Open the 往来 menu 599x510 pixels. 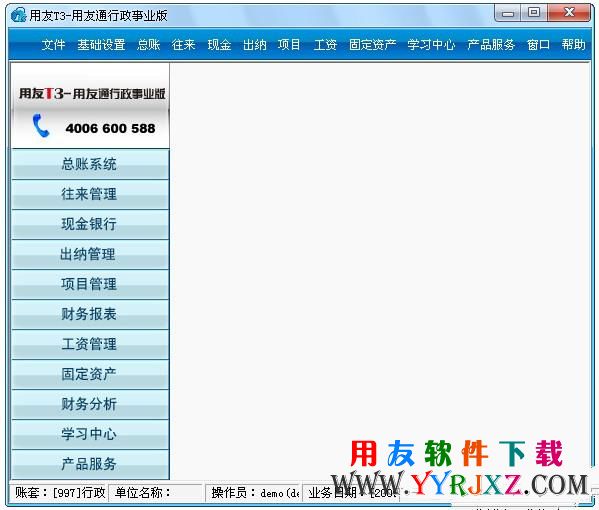tap(184, 45)
